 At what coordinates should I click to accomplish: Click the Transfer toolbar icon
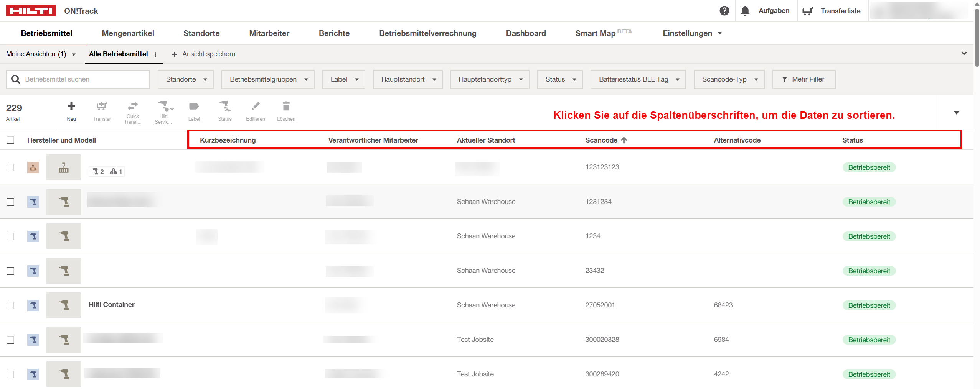point(102,107)
